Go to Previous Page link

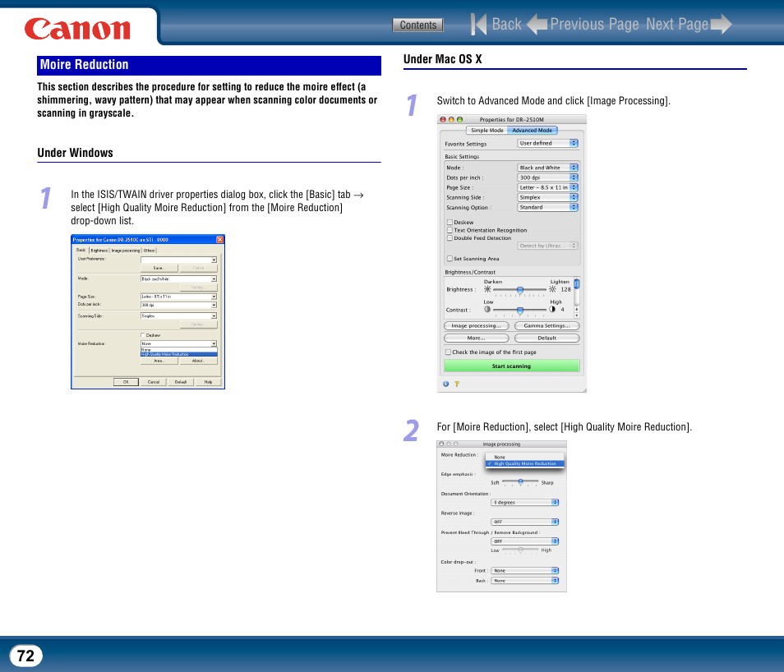(594, 24)
